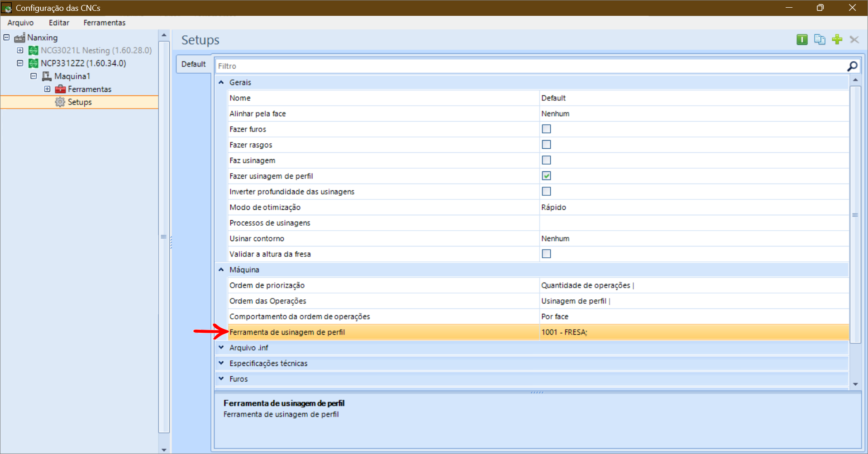
Task: Open the Editar menu
Action: [59, 23]
